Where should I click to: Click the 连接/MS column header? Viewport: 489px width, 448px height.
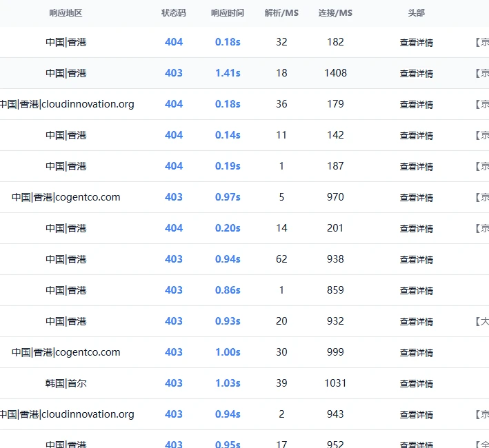(335, 13)
